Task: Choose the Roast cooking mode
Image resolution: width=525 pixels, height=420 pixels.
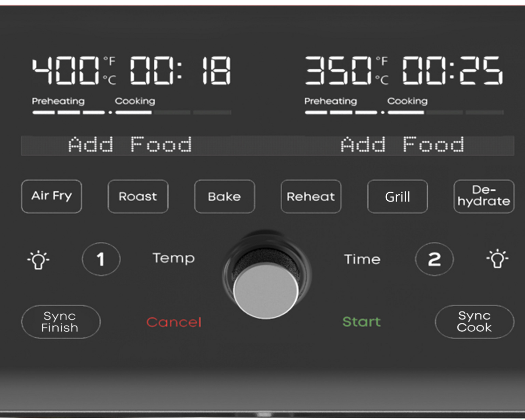Action: [138, 196]
